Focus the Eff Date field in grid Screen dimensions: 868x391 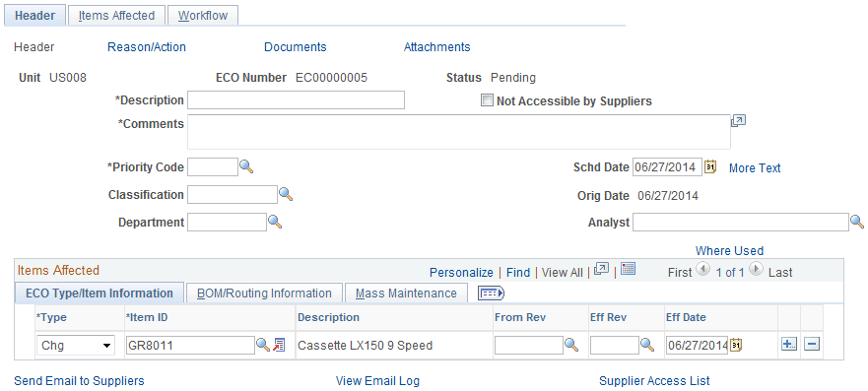pyautogui.click(x=697, y=346)
